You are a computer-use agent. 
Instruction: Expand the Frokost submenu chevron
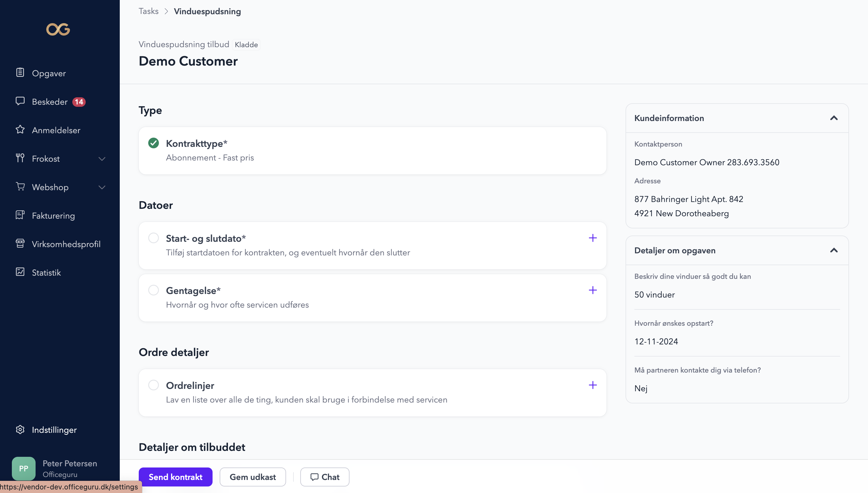point(101,159)
